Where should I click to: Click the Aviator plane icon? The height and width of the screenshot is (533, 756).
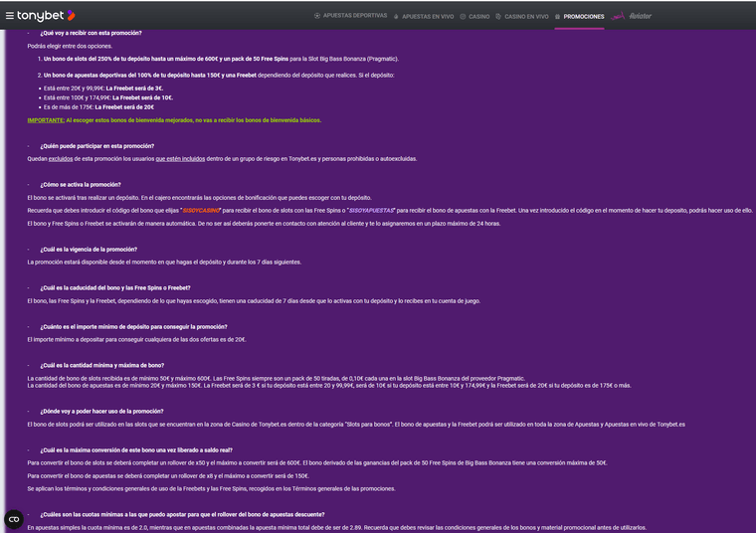click(x=617, y=16)
